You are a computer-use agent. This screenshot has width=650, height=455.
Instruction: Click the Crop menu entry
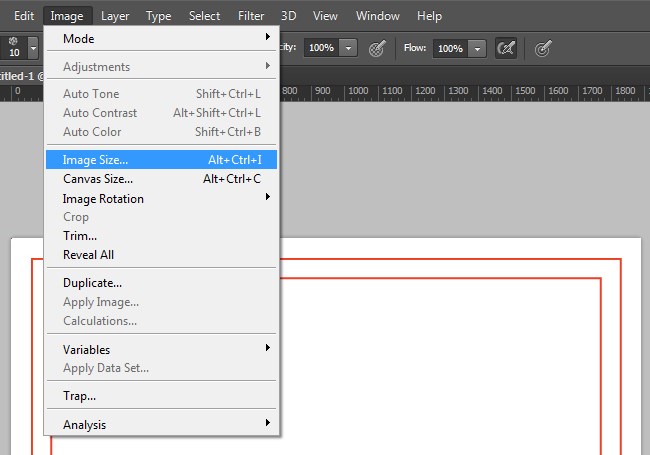161,217
